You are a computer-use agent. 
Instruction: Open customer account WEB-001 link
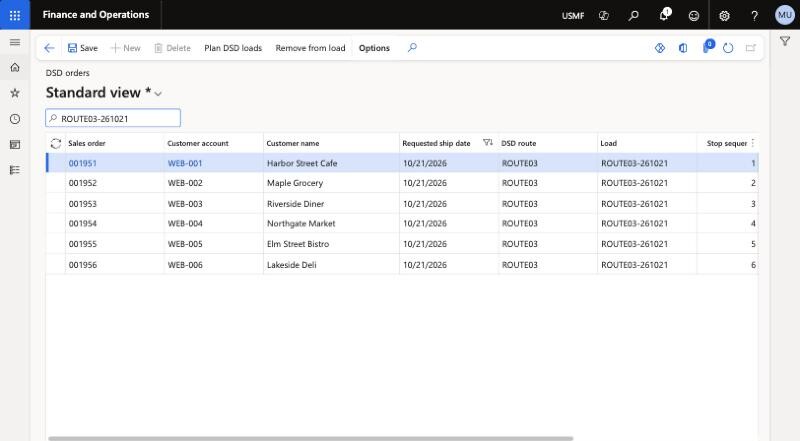(x=185, y=163)
